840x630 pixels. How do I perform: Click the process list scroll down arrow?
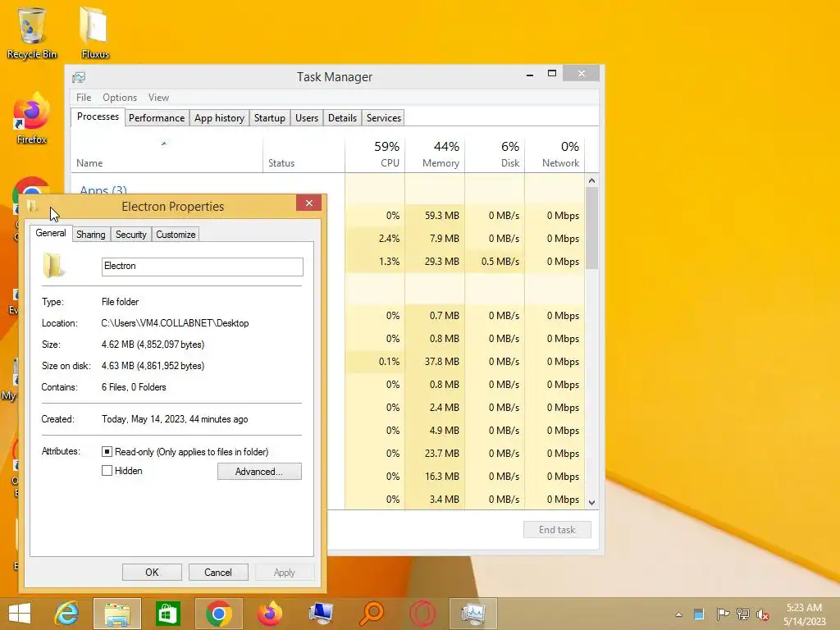pos(592,503)
